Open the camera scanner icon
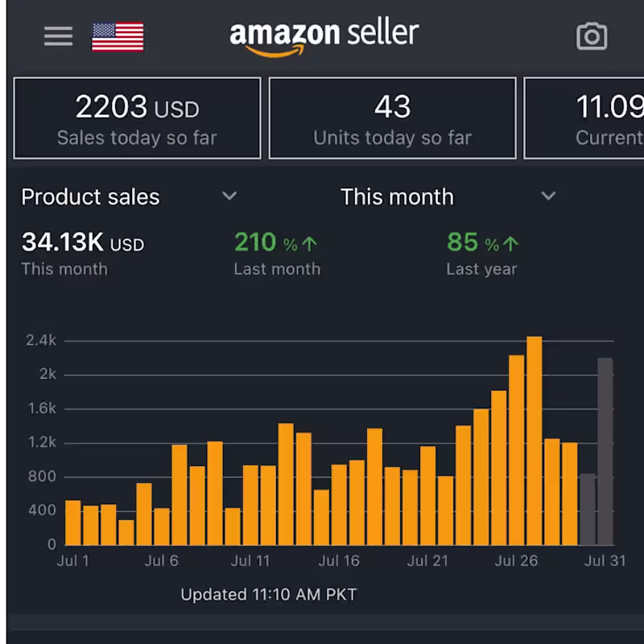The height and width of the screenshot is (644, 644). pyautogui.click(x=592, y=36)
